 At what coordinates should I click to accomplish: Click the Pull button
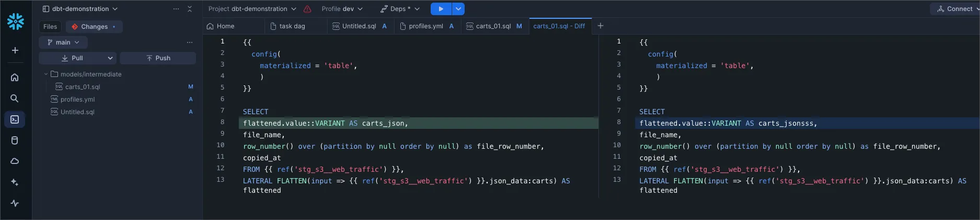pos(72,58)
